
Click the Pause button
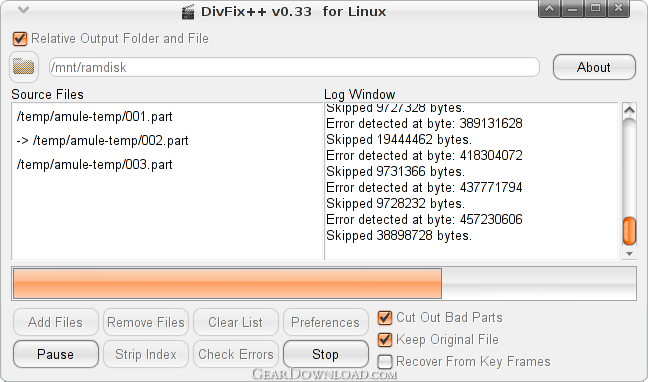click(x=56, y=354)
